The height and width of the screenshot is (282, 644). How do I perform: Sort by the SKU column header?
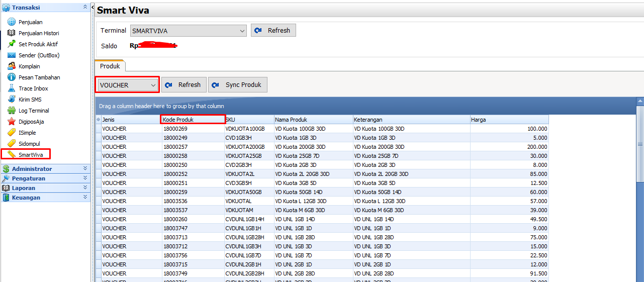249,120
